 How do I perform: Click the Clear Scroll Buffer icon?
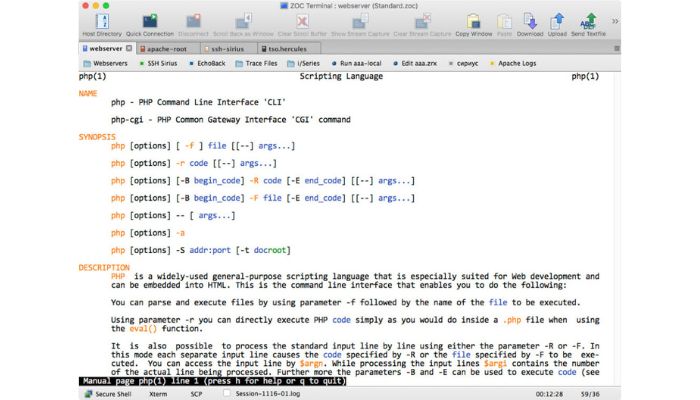coord(302,25)
